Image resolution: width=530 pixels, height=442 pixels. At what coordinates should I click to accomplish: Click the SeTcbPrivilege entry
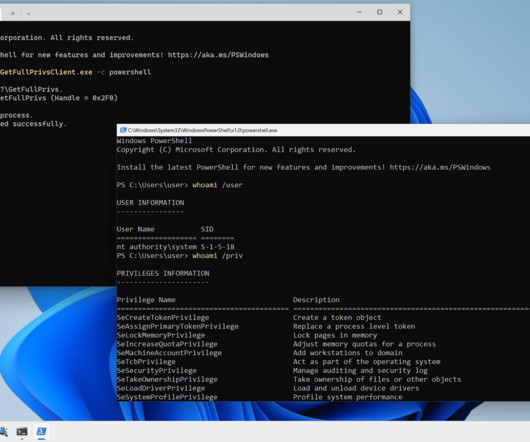pyautogui.click(x=146, y=362)
